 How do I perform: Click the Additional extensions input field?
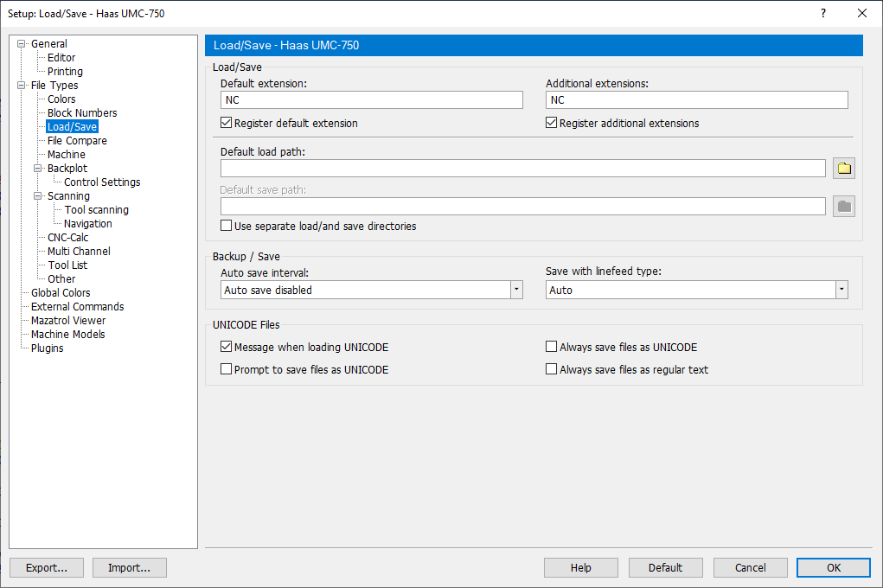pyautogui.click(x=696, y=100)
